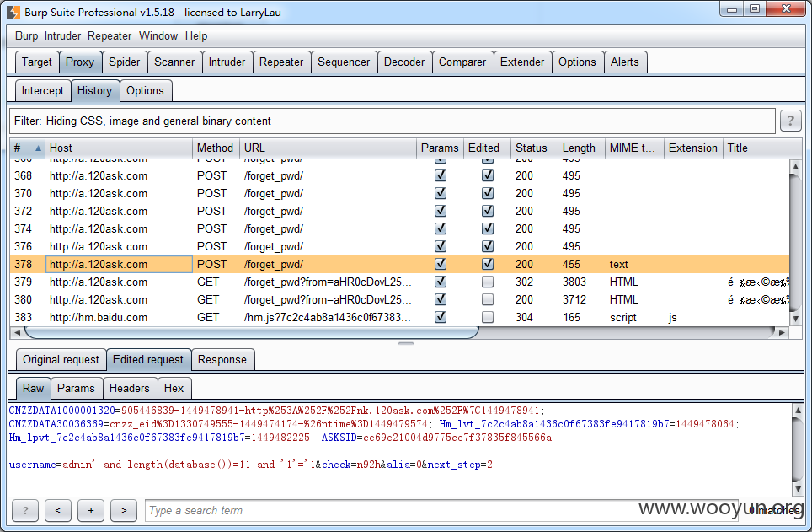The height and width of the screenshot is (532, 812).
Task: Click the request pane scrollbar down arrow
Action: (798, 489)
